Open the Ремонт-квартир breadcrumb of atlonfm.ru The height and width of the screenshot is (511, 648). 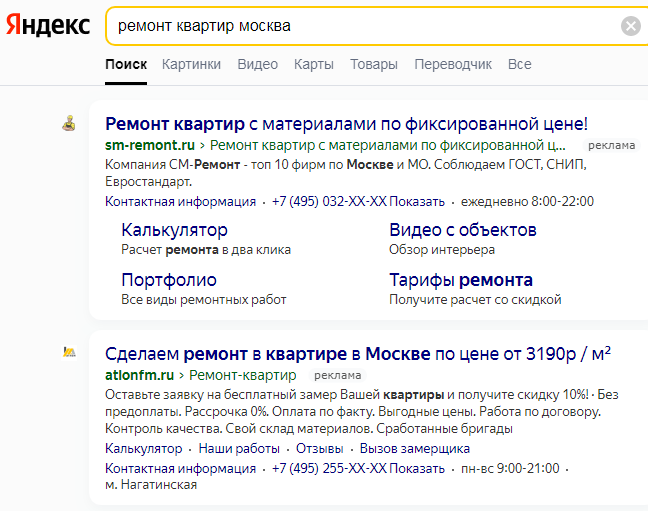click(x=243, y=375)
